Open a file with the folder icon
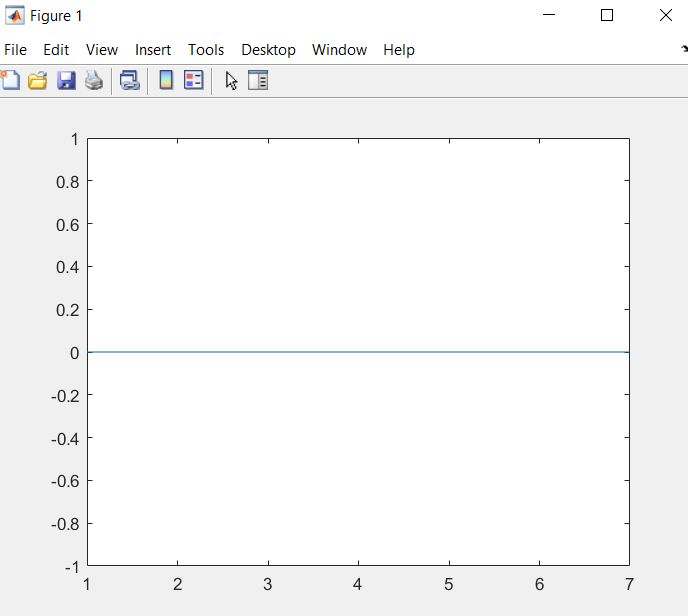This screenshot has width=688, height=616. point(38,81)
